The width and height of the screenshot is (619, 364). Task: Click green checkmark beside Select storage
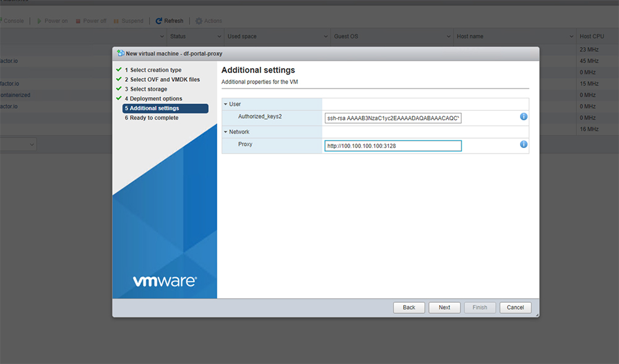coord(119,89)
